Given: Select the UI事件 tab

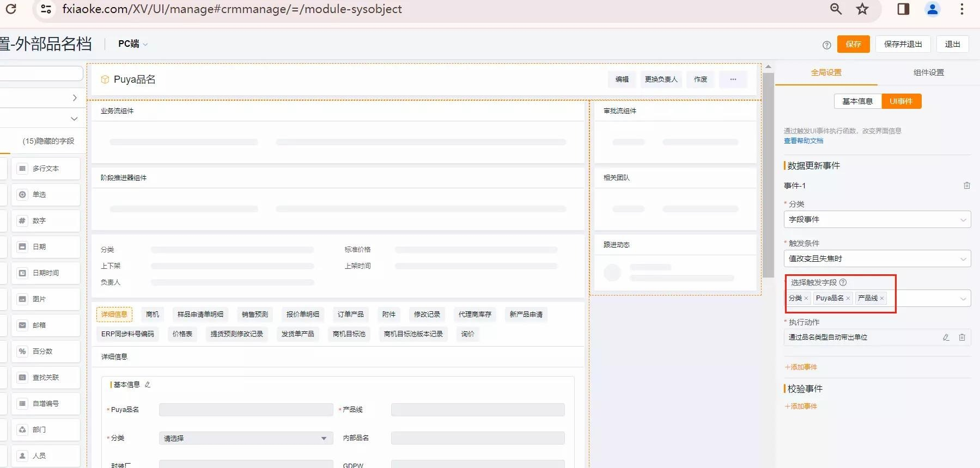Looking at the screenshot, I should (901, 101).
